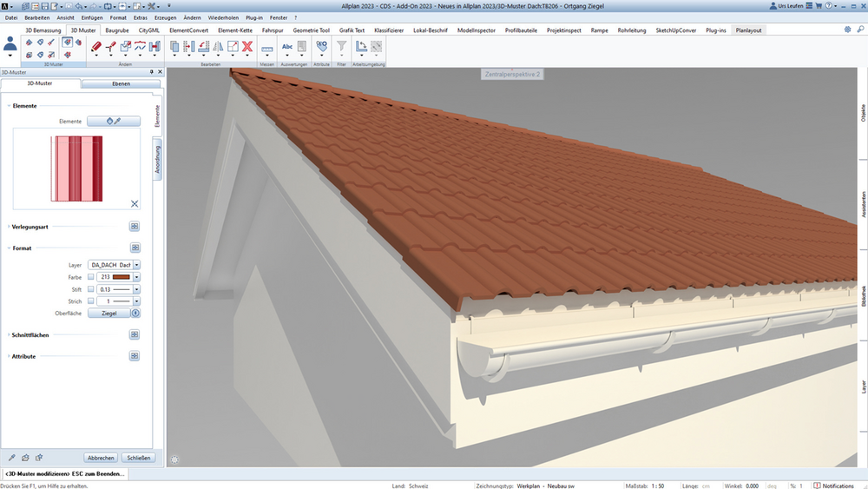
Task: Toggle the Farbe checkbox
Action: coord(91,277)
